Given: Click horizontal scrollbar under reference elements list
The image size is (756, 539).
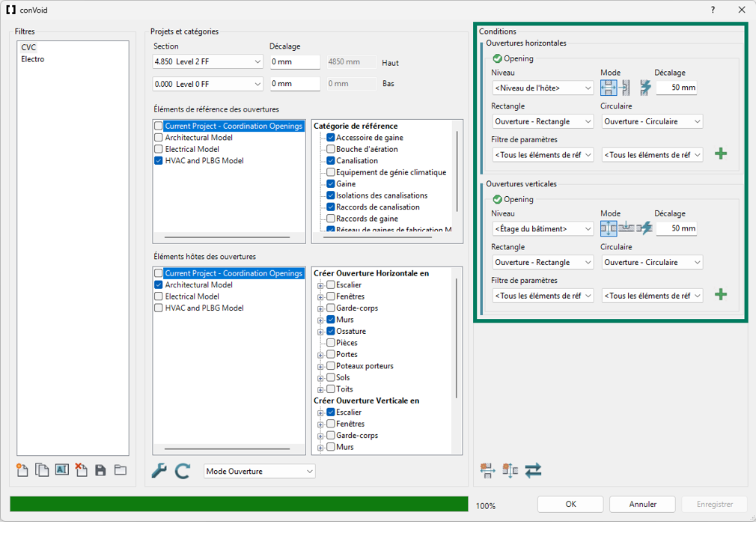Looking at the screenshot, I should click(227, 237).
